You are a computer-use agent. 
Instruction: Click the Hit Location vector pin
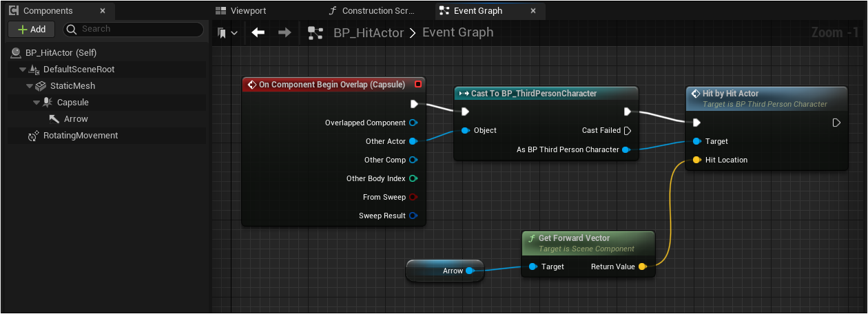697,160
